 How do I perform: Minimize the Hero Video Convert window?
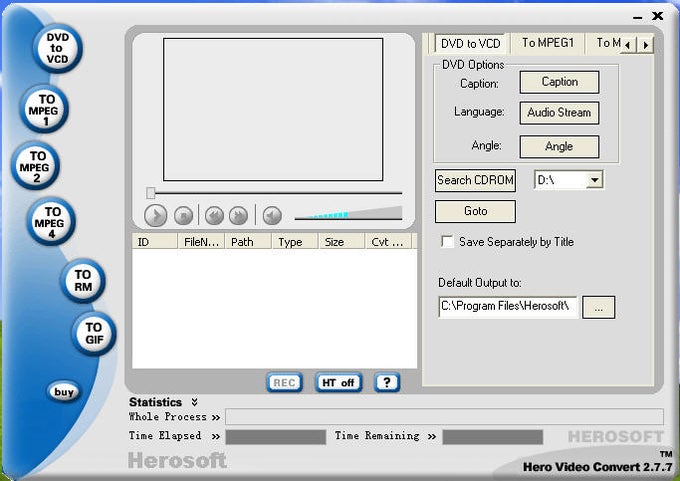[638, 17]
